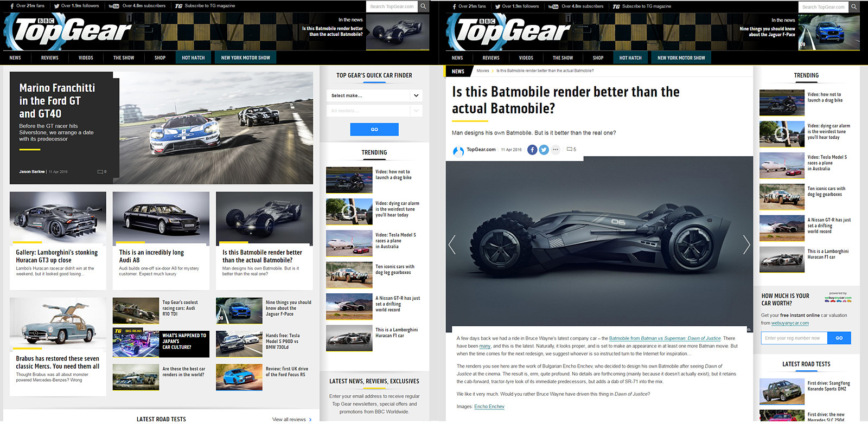Open disabled 'All models...' dropdown
The height and width of the screenshot is (424, 868).
[374, 111]
